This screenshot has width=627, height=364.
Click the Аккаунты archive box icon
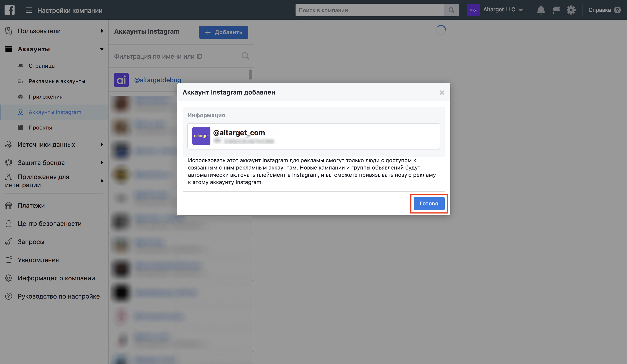[x=9, y=49]
